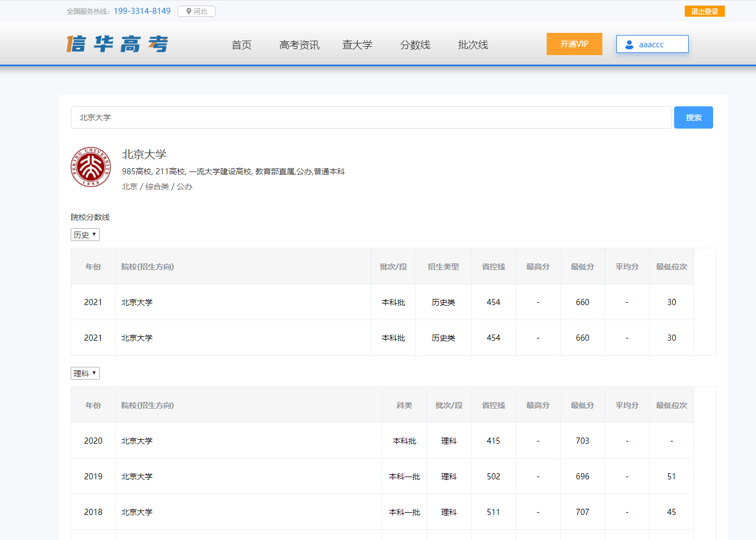
Task: Click 北京大学 in the 2019 row
Action: click(x=137, y=477)
